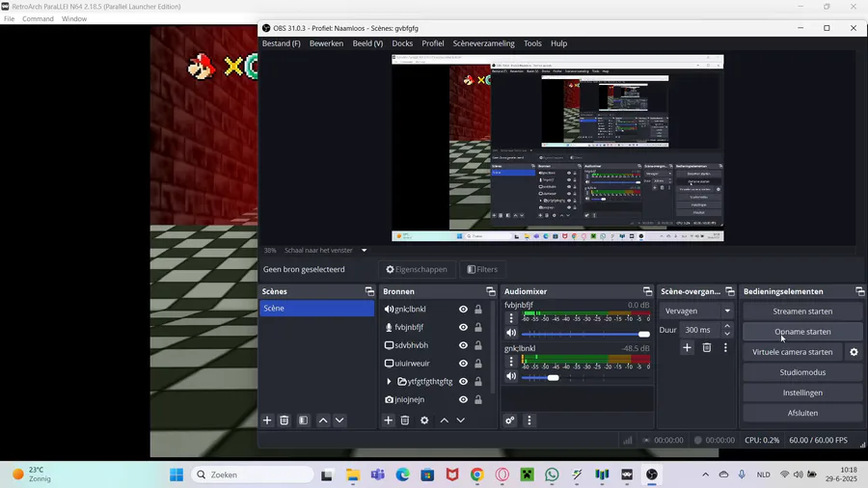The width and height of the screenshot is (868, 488).
Task: Move source down in Bronnen list
Action: [461, 420]
